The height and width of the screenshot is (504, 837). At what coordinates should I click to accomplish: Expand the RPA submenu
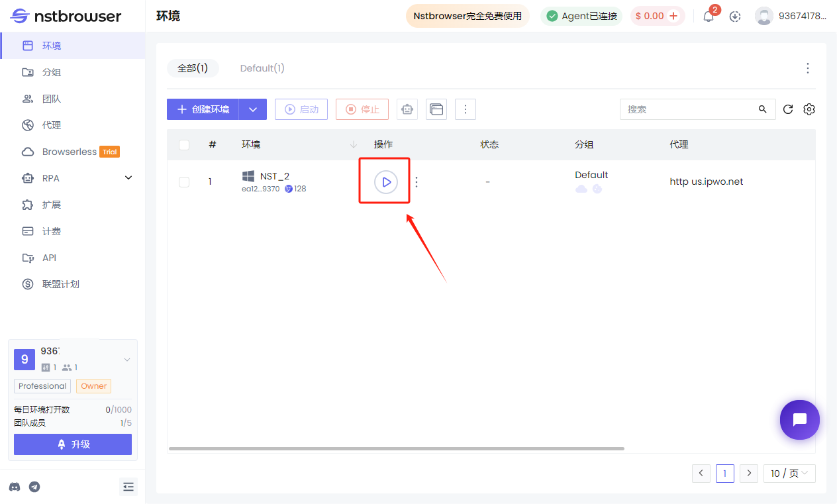(128, 178)
